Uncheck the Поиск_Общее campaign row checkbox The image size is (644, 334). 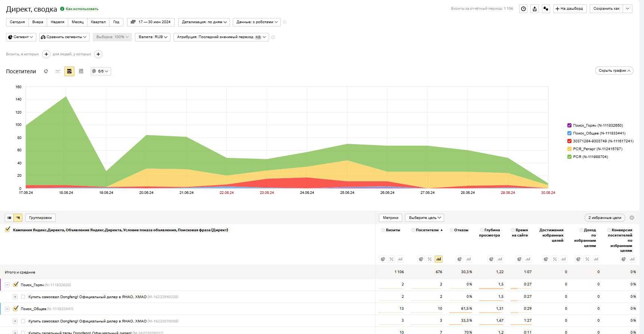coord(16,309)
